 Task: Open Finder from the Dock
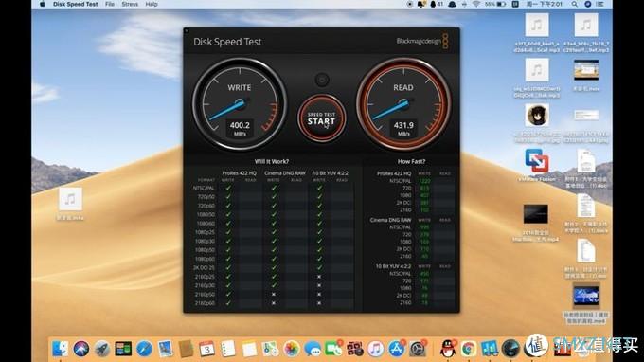[61, 349]
